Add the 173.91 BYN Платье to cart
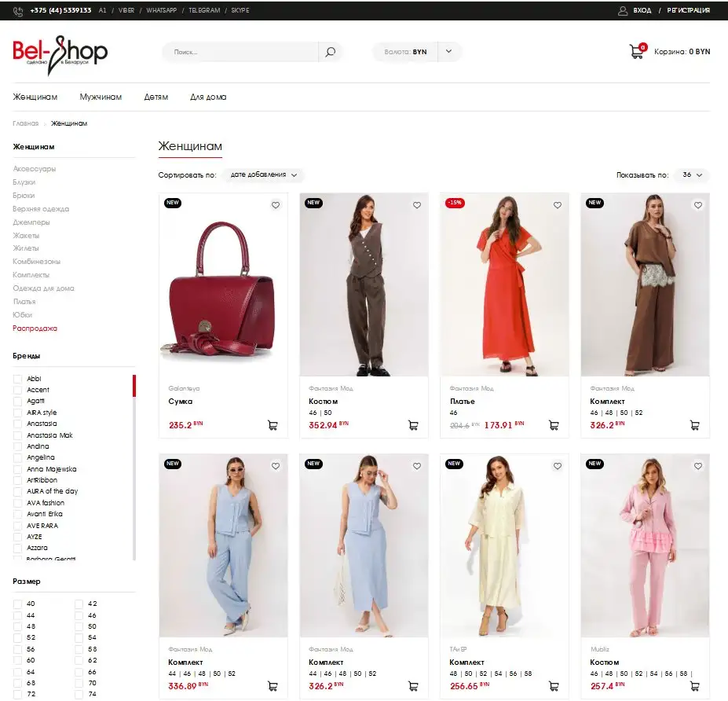Screen dimensions: 728x701 [554, 425]
